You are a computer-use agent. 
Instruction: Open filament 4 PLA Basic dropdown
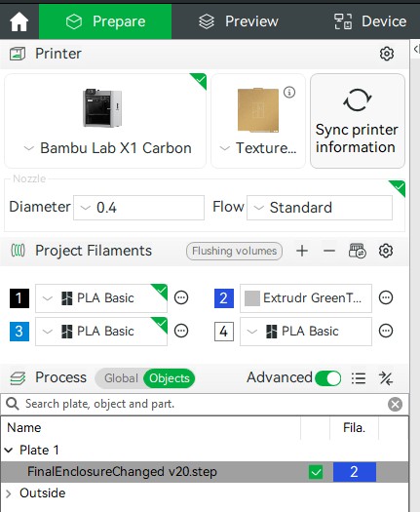coord(306,332)
